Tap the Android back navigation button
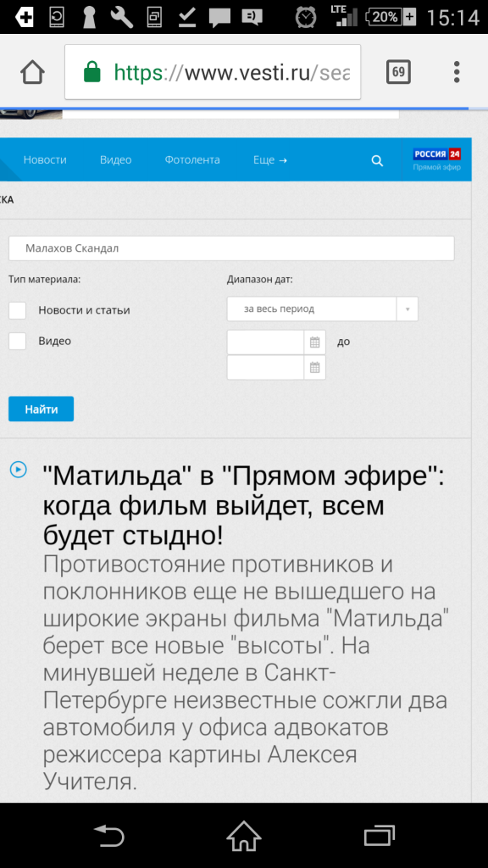 click(x=108, y=835)
